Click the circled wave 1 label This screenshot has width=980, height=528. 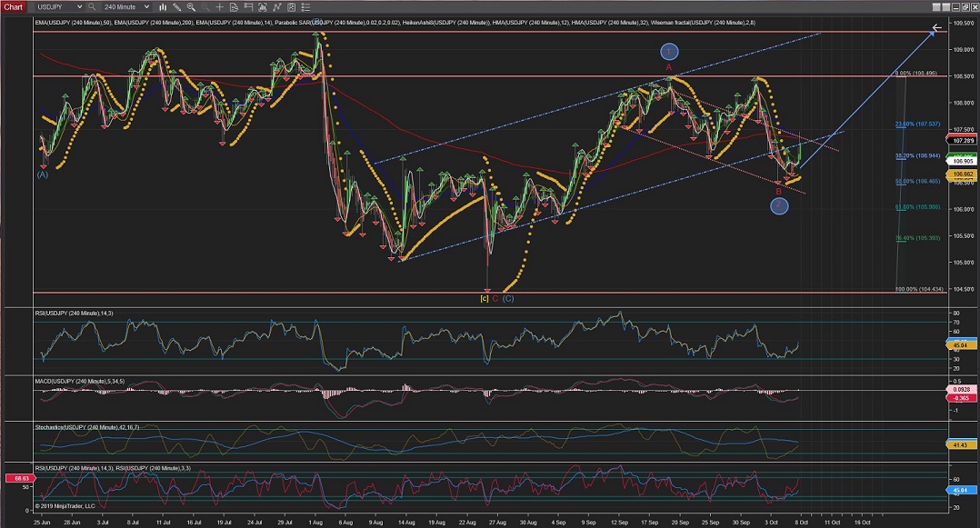coord(668,52)
